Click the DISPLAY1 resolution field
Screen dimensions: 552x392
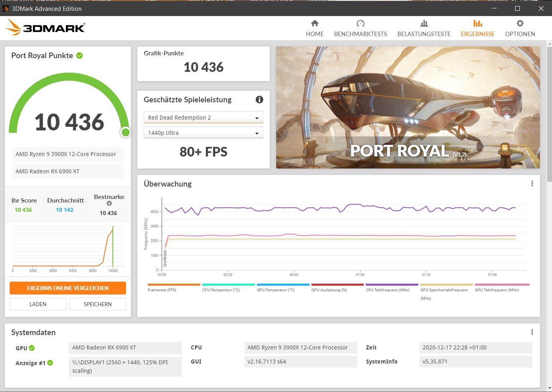pyautogui.click(x=126, y=366)
